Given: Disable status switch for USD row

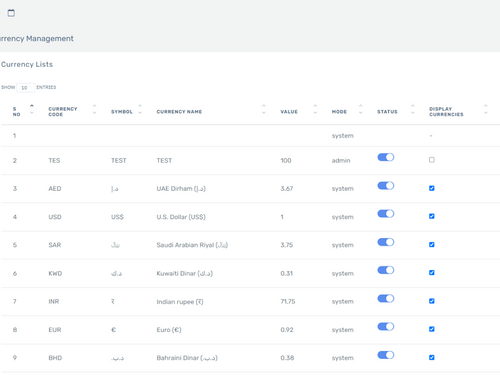Looking at the screenshot, I should point(386,213).
